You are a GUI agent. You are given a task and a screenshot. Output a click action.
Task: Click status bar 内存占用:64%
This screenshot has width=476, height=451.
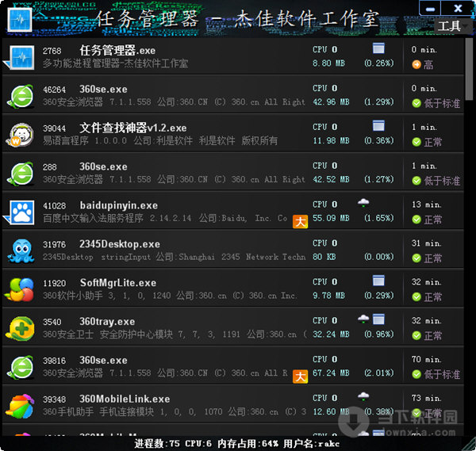pos(248,444)
